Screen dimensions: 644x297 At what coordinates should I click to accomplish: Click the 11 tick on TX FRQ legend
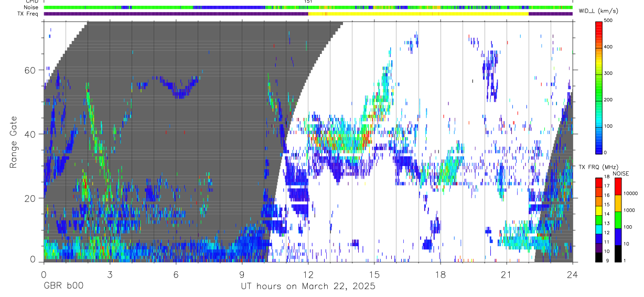click(608, 243)
